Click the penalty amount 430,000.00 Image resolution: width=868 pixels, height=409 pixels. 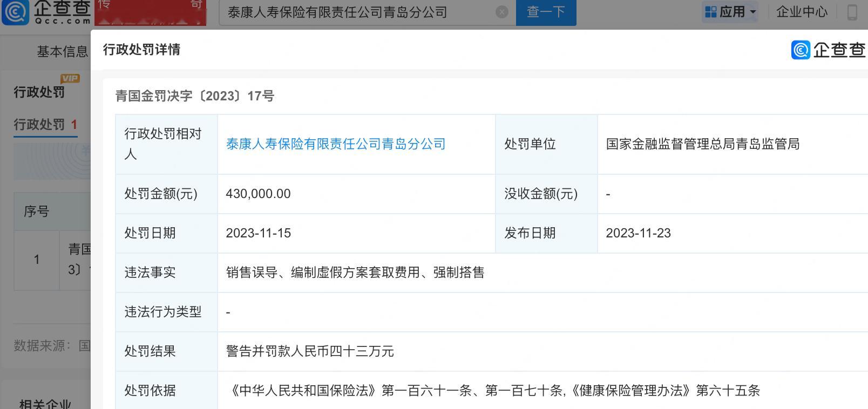[258, 194]
